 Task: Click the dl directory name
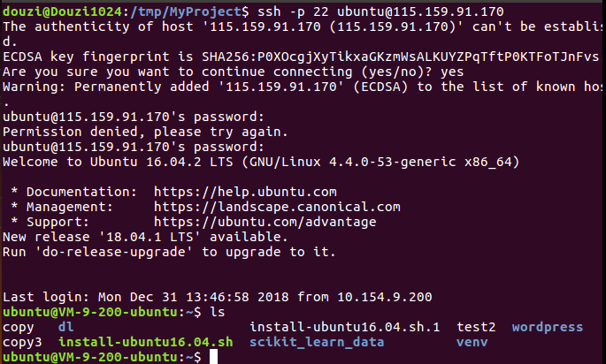coord(65,327)
